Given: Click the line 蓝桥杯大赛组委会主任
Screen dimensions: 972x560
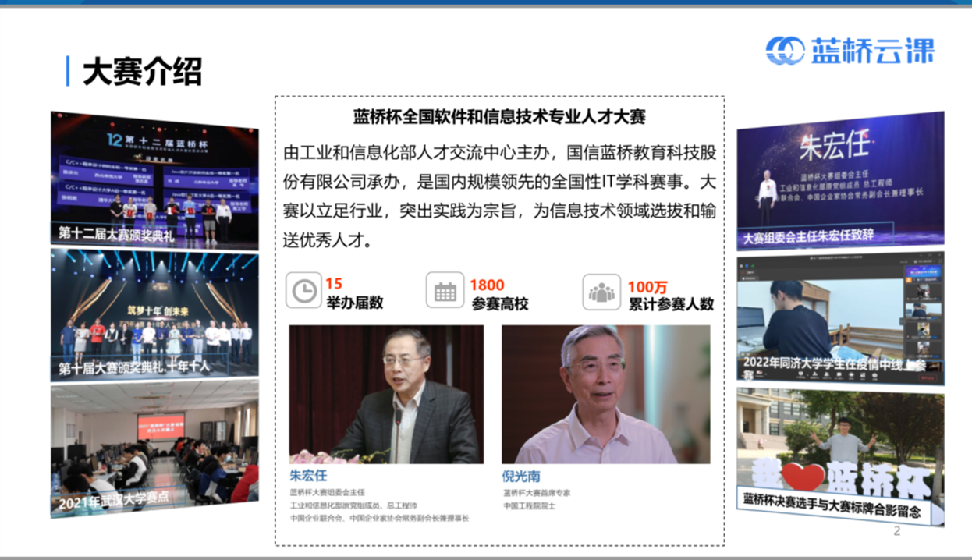Looking at the screenshot, I should click(328, 493).
